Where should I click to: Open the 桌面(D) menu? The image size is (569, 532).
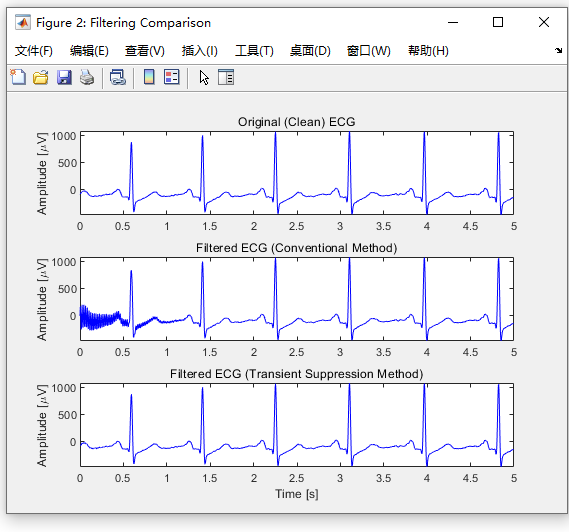click(x=310, y=51)
